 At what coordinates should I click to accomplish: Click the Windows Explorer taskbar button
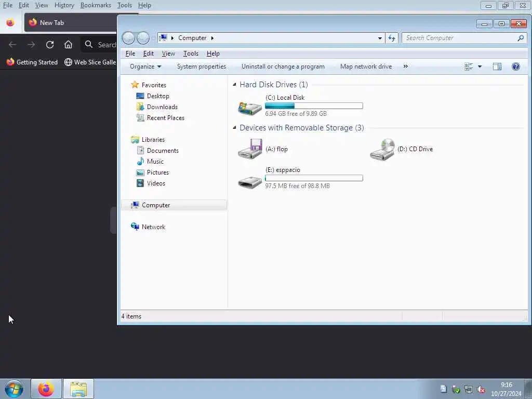(x=78, y=389)
